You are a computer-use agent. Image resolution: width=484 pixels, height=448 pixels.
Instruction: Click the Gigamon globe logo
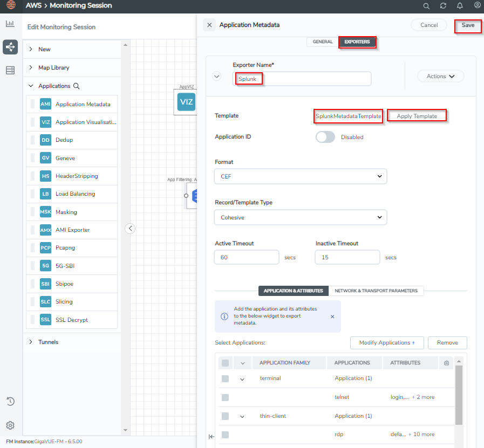point(11,5)
